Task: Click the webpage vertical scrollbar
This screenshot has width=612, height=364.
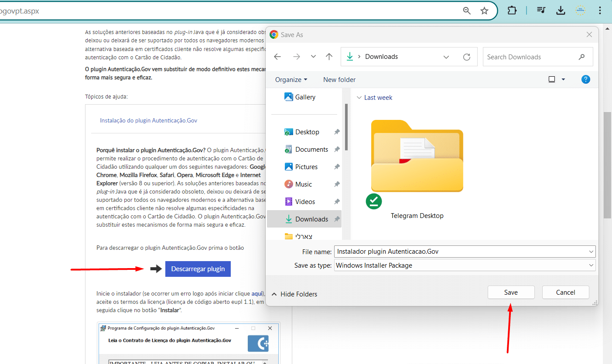Action: 607,166
